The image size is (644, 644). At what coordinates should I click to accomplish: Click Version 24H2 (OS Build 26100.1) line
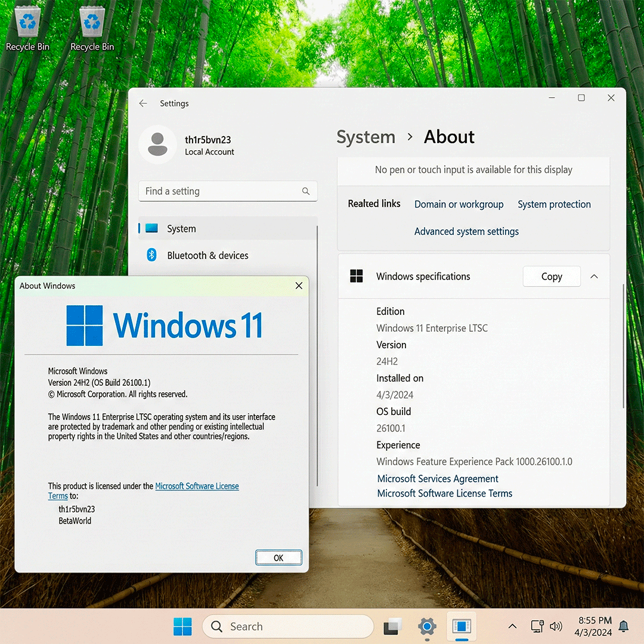(x=99, y=382)
